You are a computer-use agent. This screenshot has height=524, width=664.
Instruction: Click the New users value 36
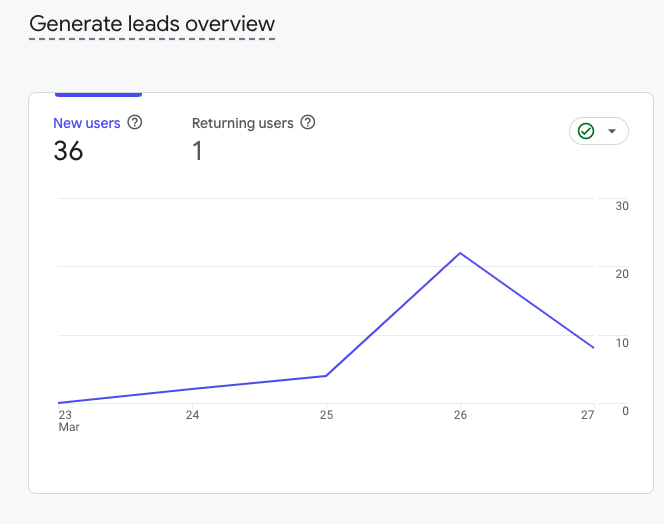point(68,151)
